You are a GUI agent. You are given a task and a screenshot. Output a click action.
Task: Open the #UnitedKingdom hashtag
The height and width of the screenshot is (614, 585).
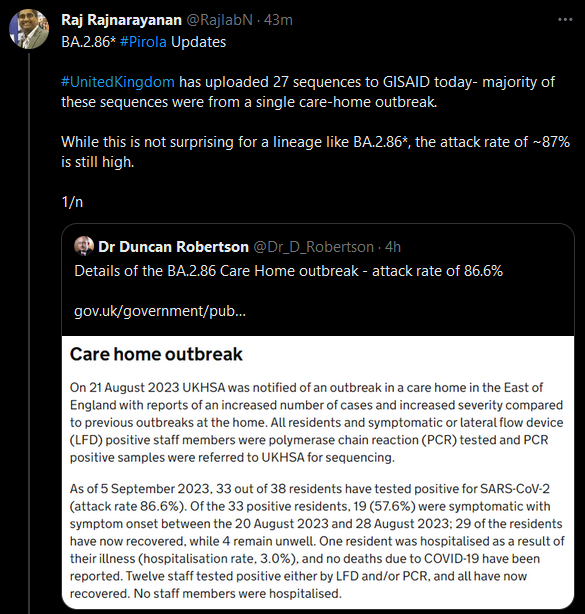(x=118, y=82)
